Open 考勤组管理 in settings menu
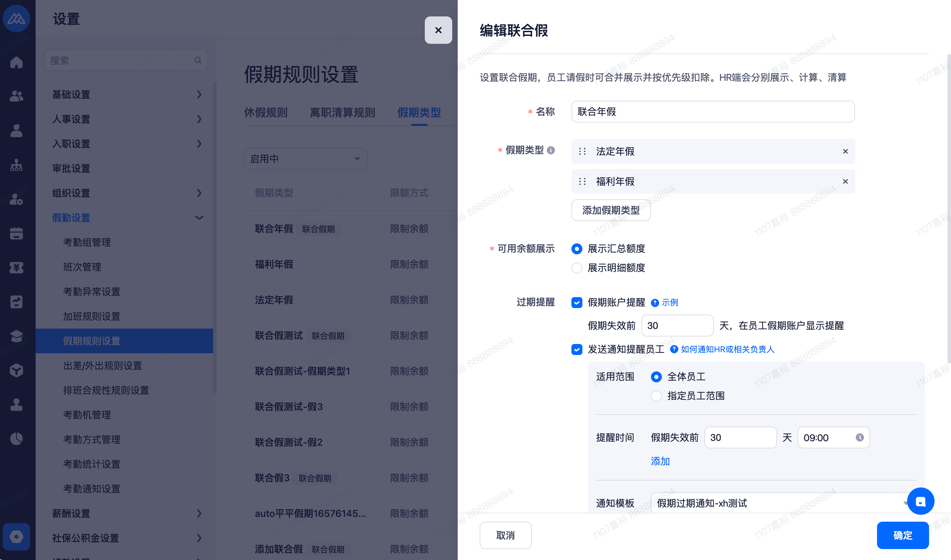 tap(87, 242)
